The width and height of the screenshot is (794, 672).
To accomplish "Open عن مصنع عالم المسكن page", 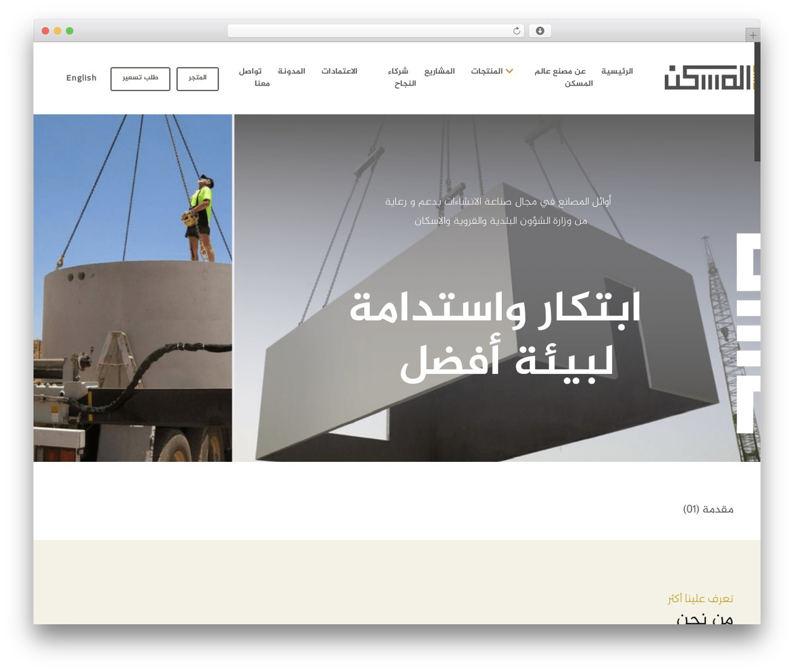I will (x=563, y=77).
